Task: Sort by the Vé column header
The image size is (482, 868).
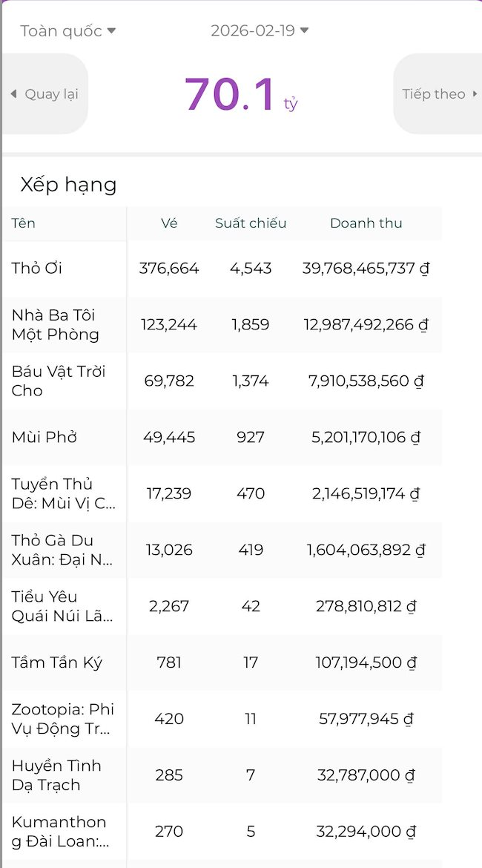Action: (169, 223)
